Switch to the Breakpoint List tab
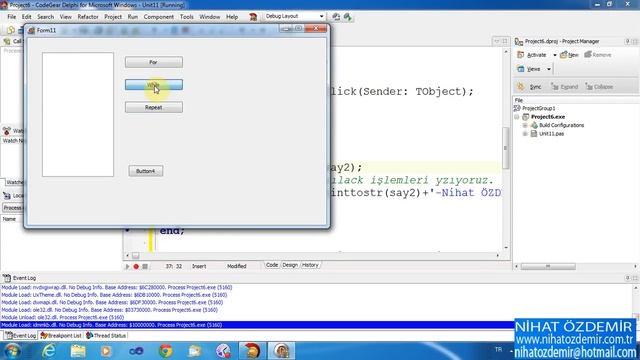This screenshot has height=360, width=640. coord(61,336)
